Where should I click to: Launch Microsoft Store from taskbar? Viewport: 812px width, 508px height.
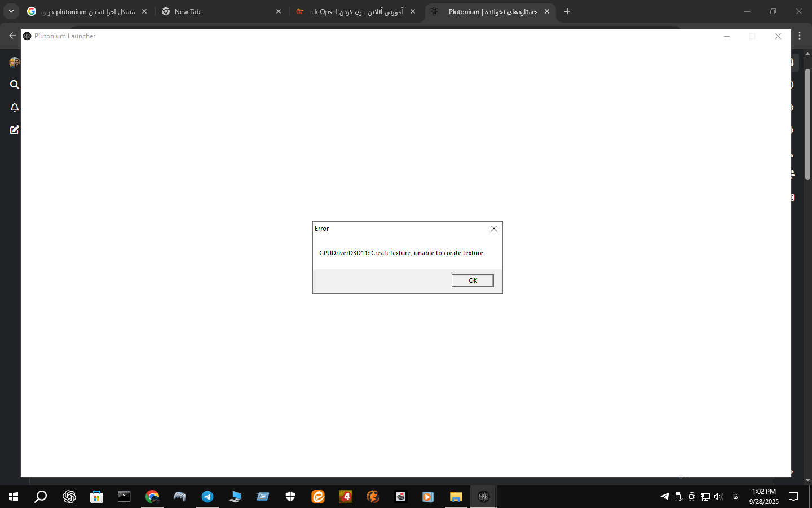pos(97,497)
